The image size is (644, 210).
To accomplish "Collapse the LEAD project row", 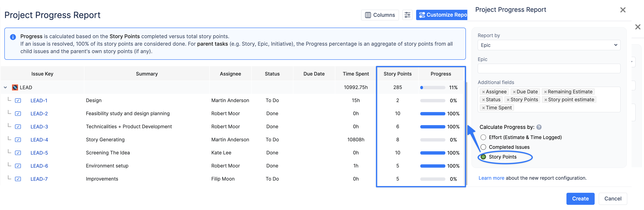I will (x=5, y=87).
